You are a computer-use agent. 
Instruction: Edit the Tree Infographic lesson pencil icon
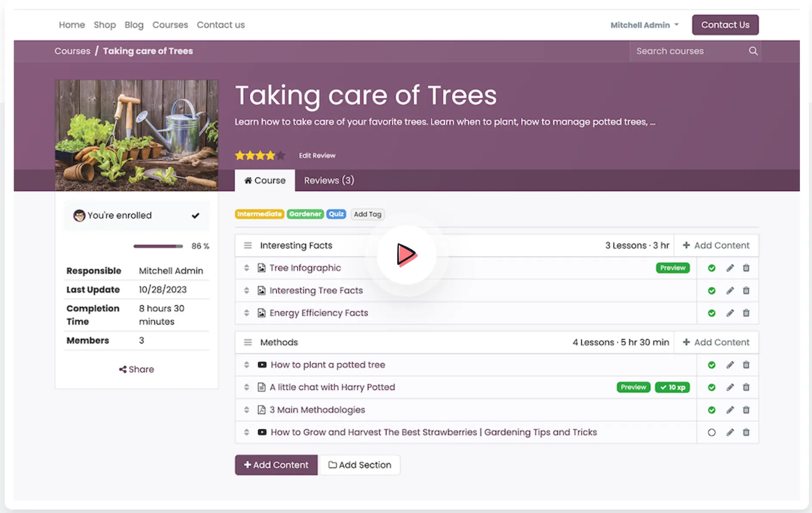click(730, 268)
